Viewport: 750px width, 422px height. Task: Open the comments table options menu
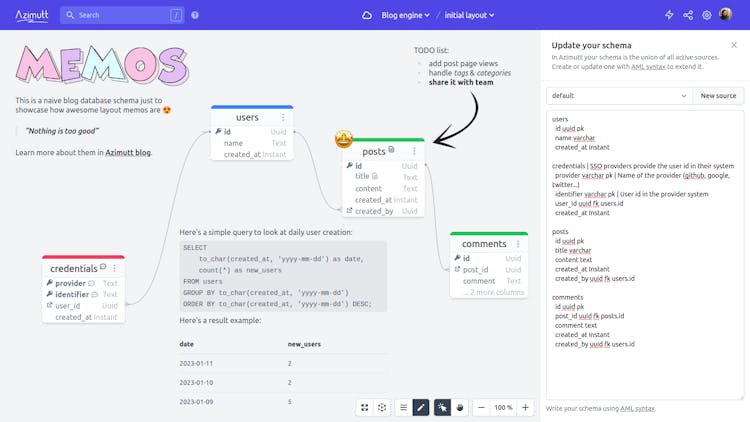518,244
